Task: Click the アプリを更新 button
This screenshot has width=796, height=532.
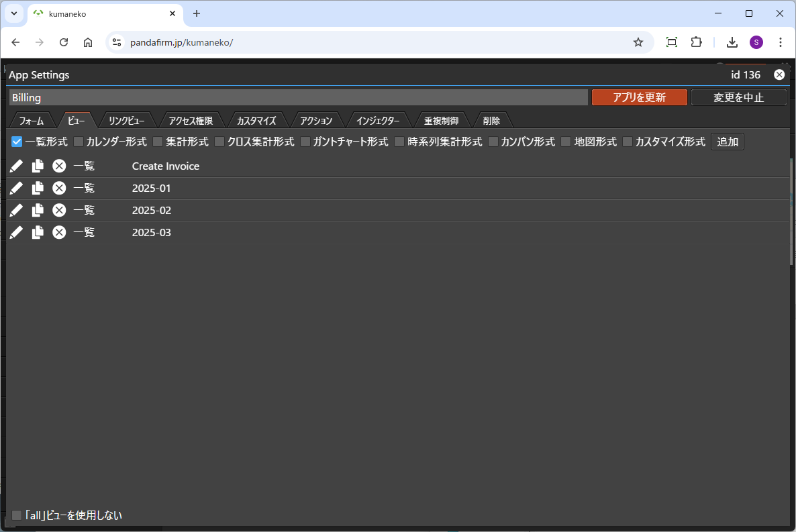Action: pyautogui.click(x=639, y=97)
